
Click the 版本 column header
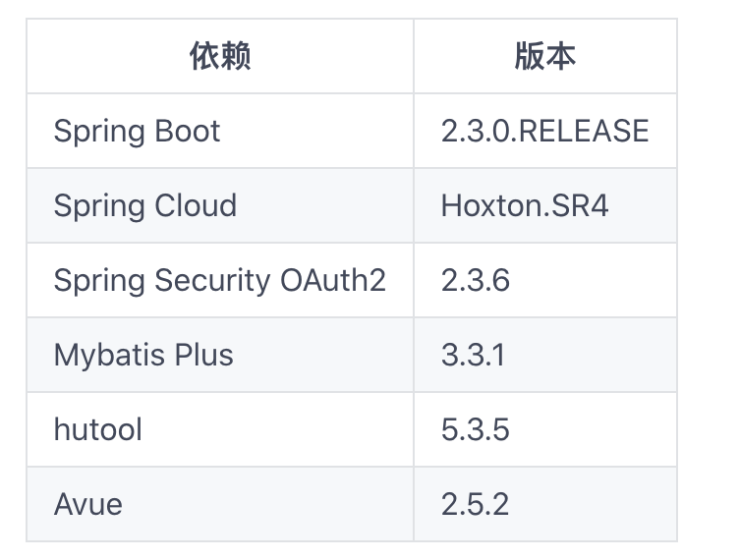click(545, 56)
